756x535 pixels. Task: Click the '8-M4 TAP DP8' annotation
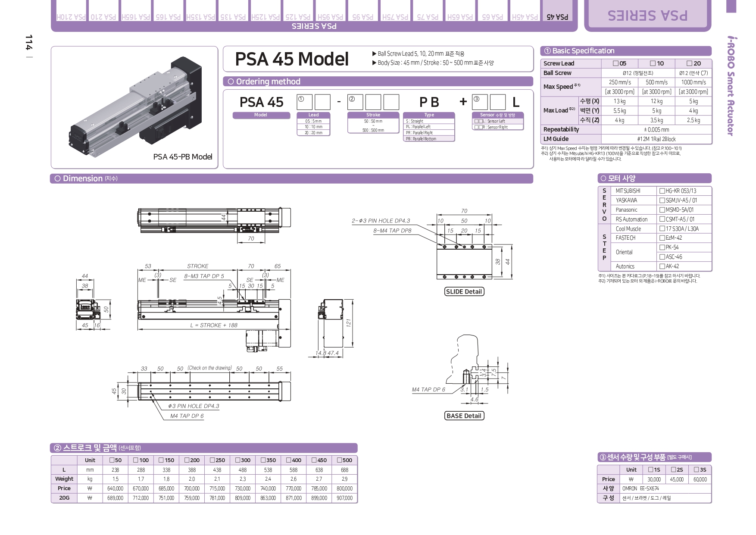(392, 231)
